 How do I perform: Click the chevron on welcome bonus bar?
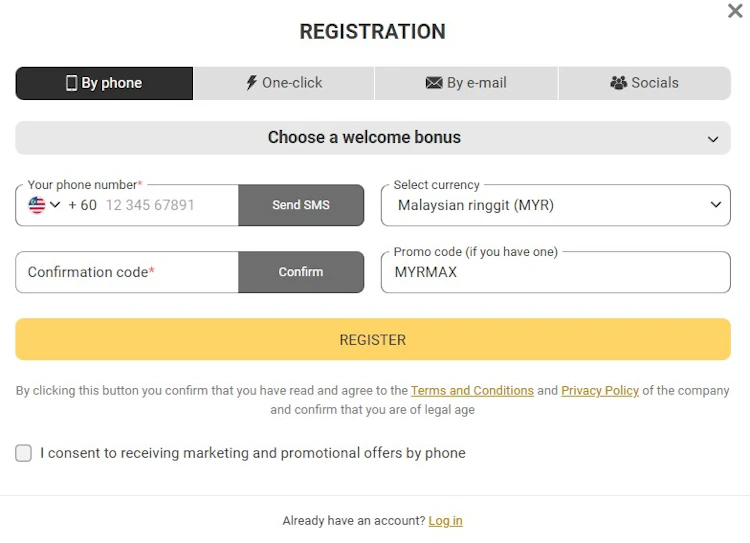pyautogui.click(x=713, y=139)
